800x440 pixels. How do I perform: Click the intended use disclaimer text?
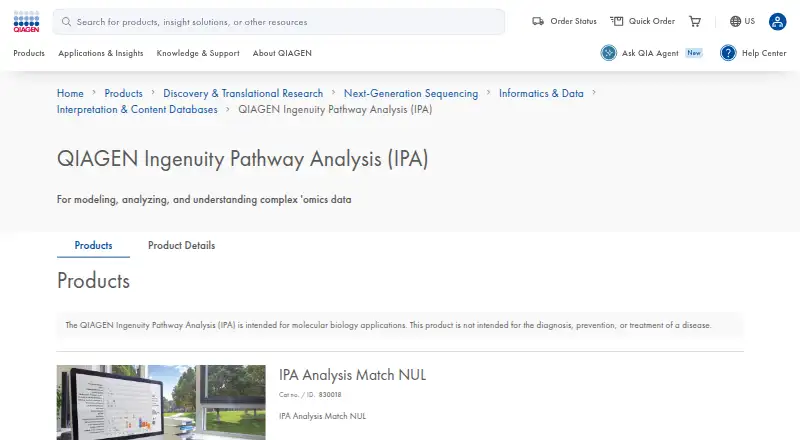(388, 325)
